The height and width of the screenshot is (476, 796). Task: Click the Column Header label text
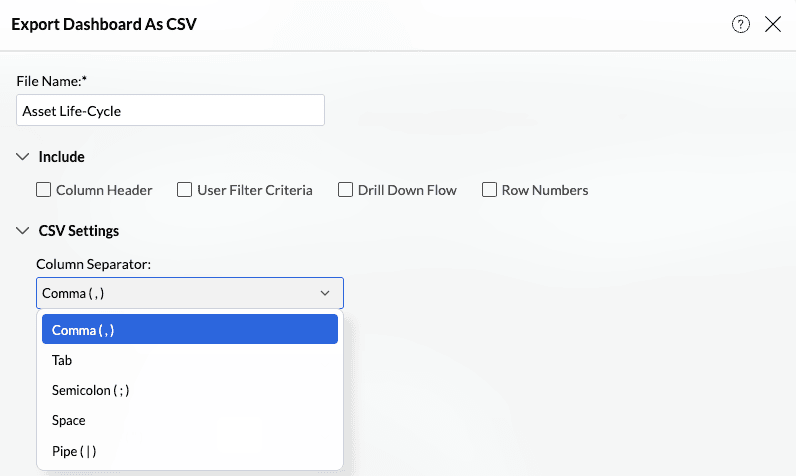[x=104, y=190]
